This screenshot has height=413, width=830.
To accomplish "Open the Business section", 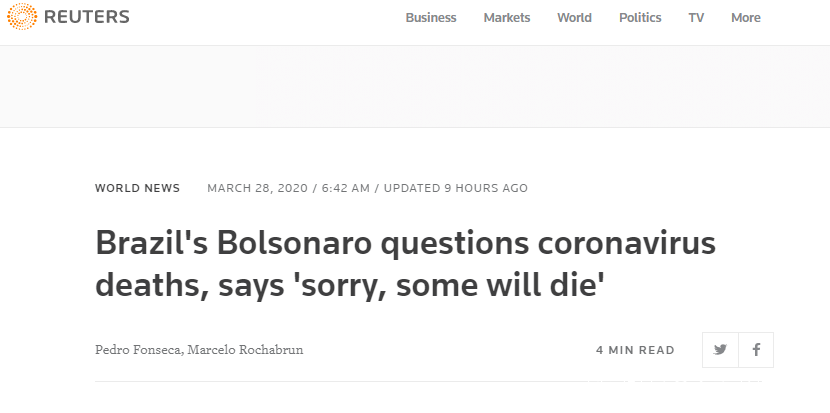I will [431, 18].
